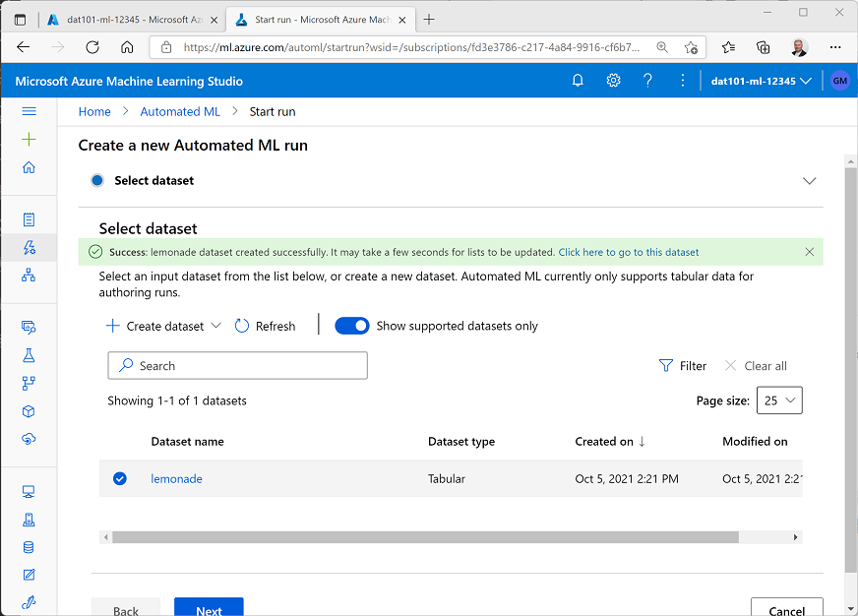Open the Page size dropdown
858x616 pixels.
(779, 400)
